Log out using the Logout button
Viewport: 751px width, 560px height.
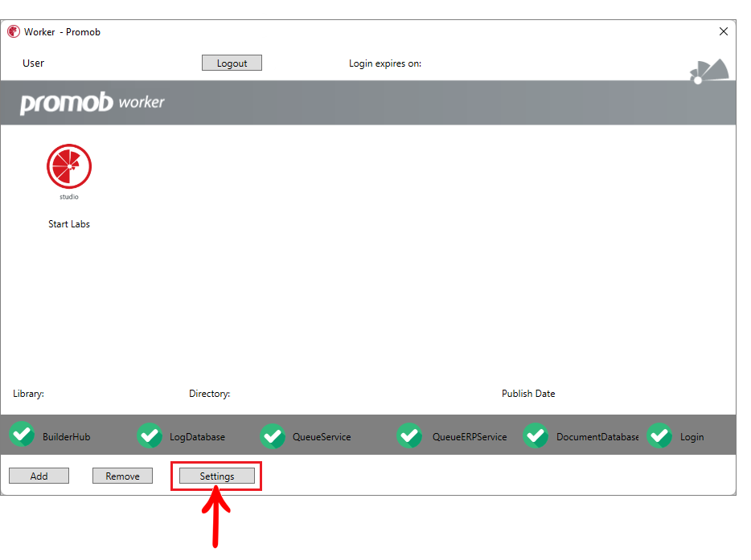(232, 63)
